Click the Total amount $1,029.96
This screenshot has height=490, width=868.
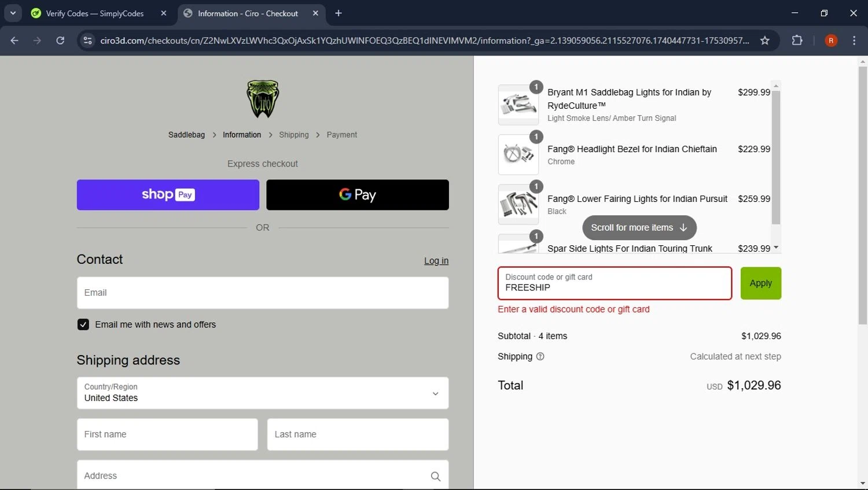click(x=754, y=385)
